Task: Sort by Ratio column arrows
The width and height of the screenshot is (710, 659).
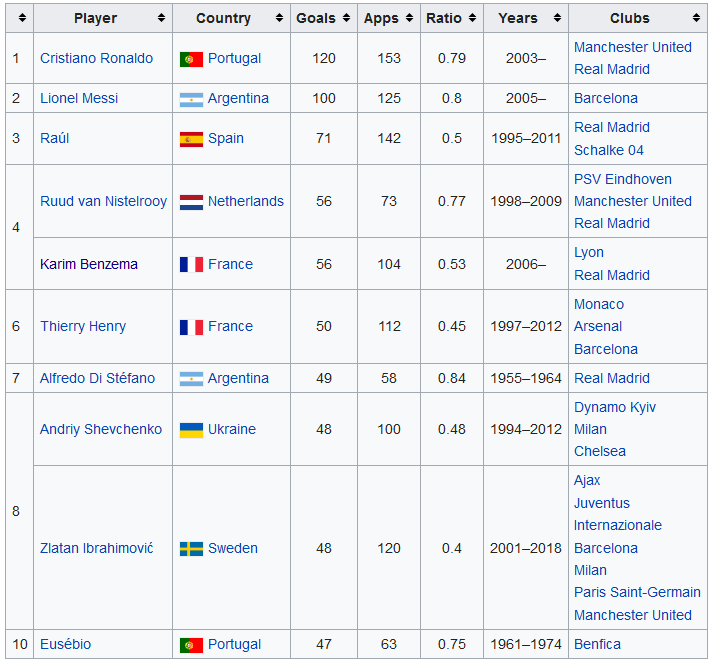Action: tap(472, 18)
